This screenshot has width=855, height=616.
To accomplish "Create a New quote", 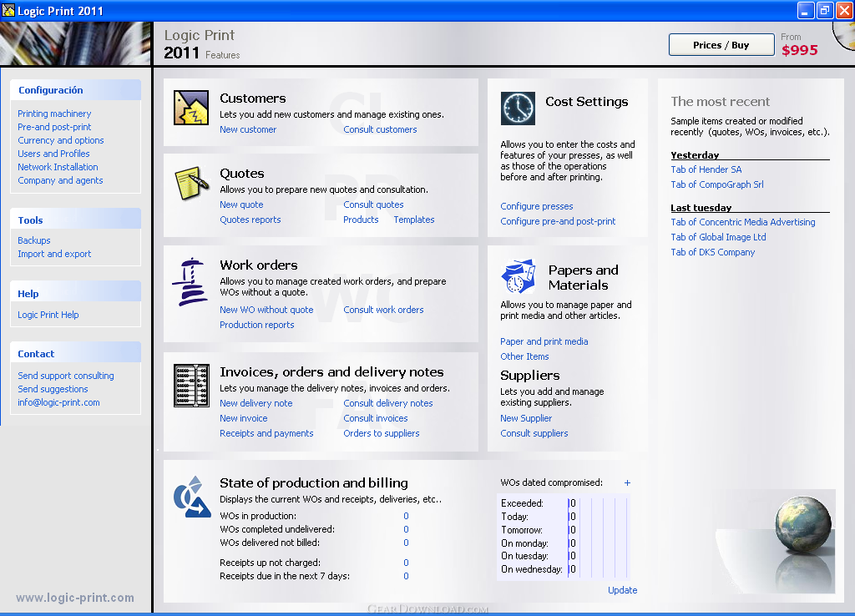I will (241, 204).
